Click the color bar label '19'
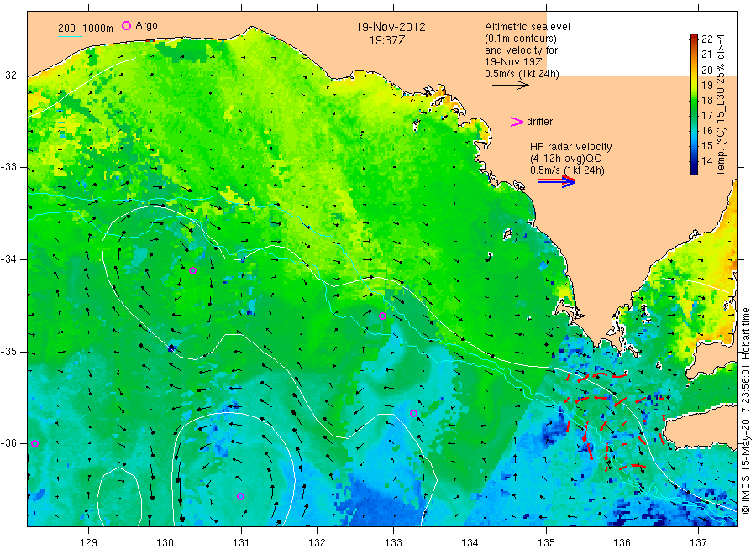 pos(706,86)
